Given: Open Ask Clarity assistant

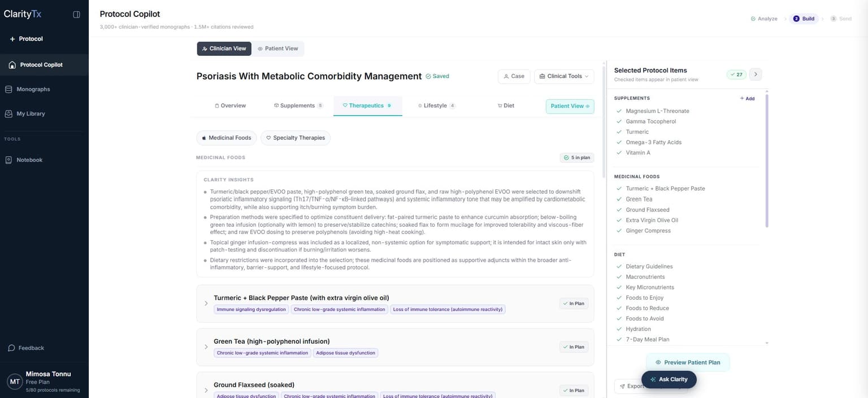Looking at the screenshot, I should (x=669, y=379).
